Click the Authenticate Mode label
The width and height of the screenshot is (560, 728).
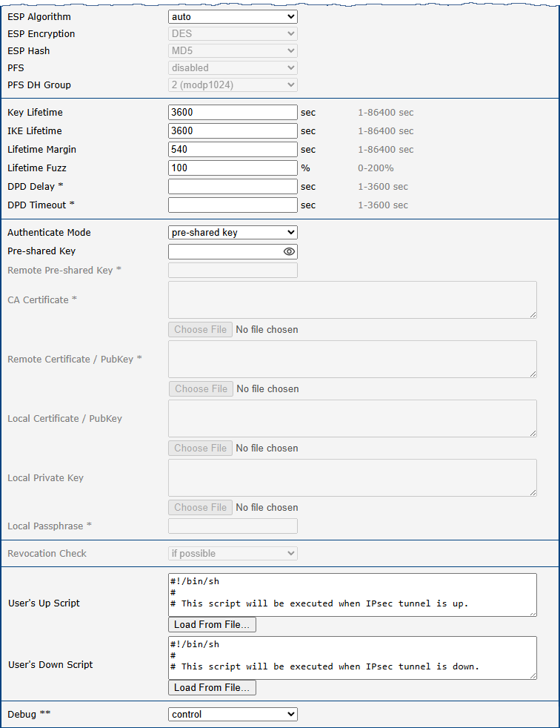49,232
